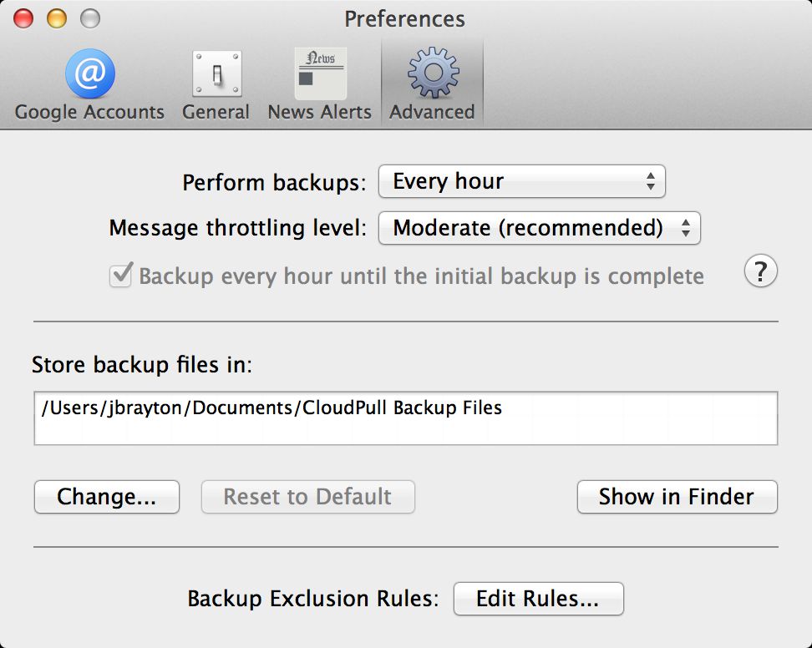
Task: Click the Reset to Default button
Action: point(308,497)
